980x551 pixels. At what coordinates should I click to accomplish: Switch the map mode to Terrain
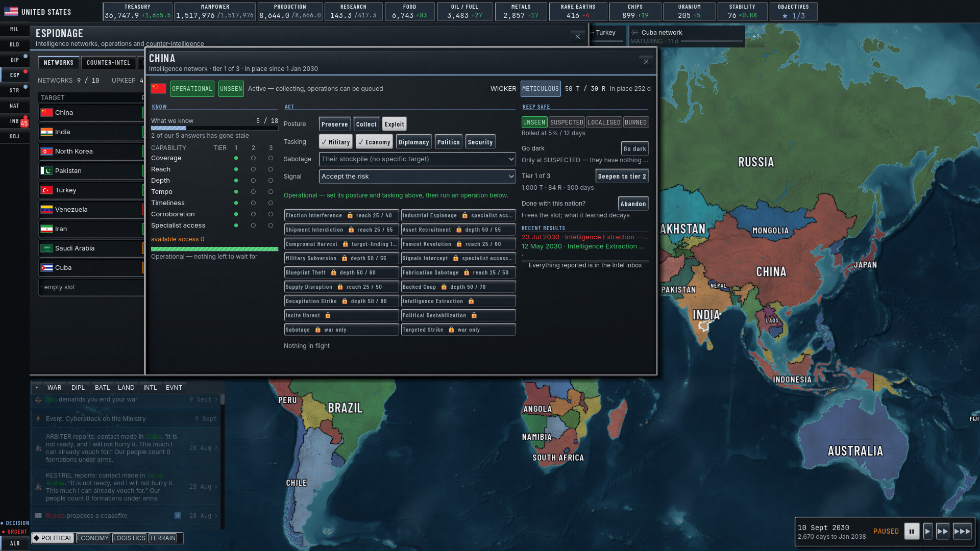pyautogui.click(x=162, y=538)
